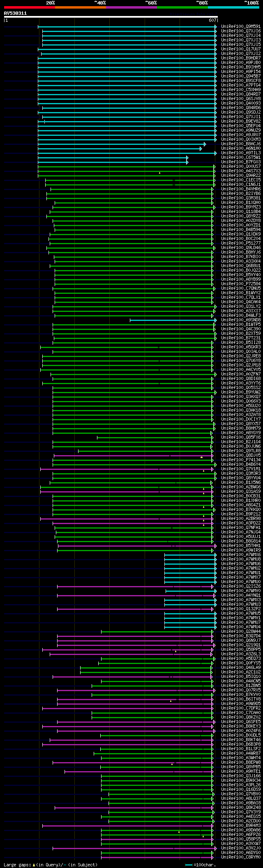Select the UniRef100_A4S7X3 label
Viewport: 263px width, 868px height.
[241, 171]
